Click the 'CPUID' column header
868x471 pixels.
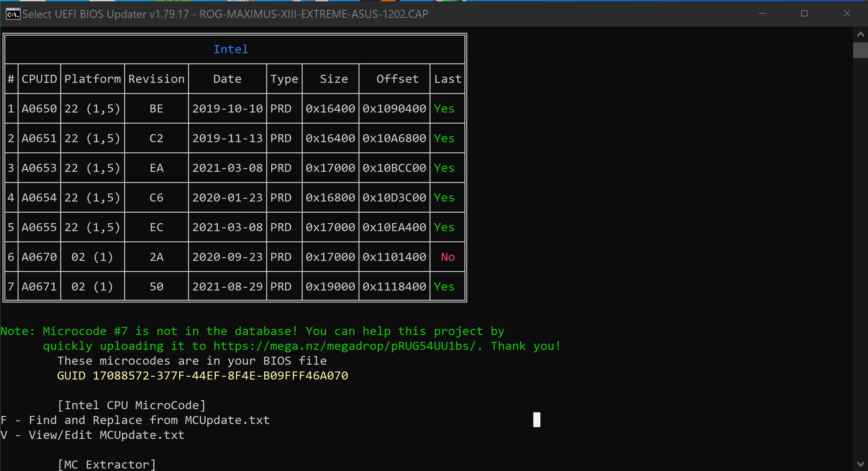[40, 79]
